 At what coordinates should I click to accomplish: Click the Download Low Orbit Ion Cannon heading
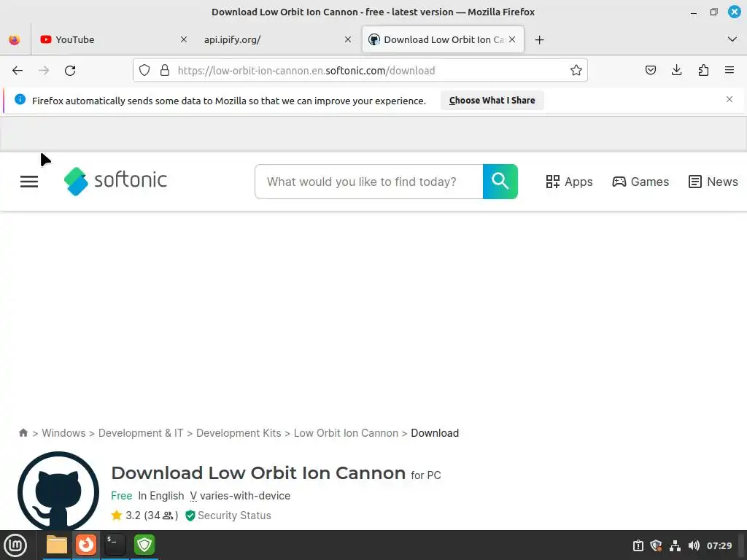click(258, 472)
